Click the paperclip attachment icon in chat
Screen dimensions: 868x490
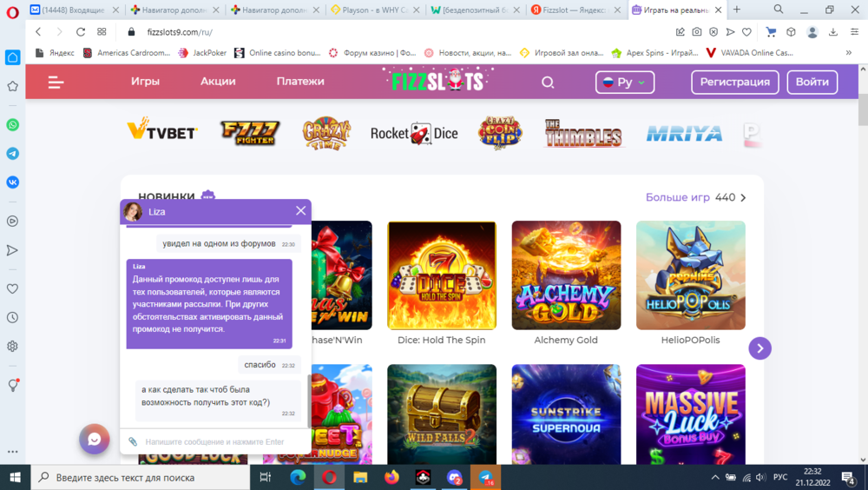133,442
